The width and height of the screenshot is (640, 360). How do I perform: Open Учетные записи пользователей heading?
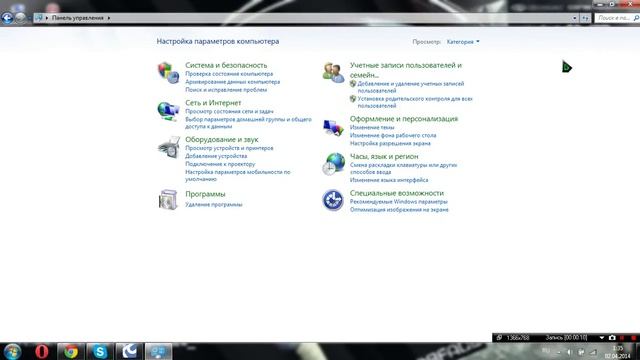pos(406,70)
